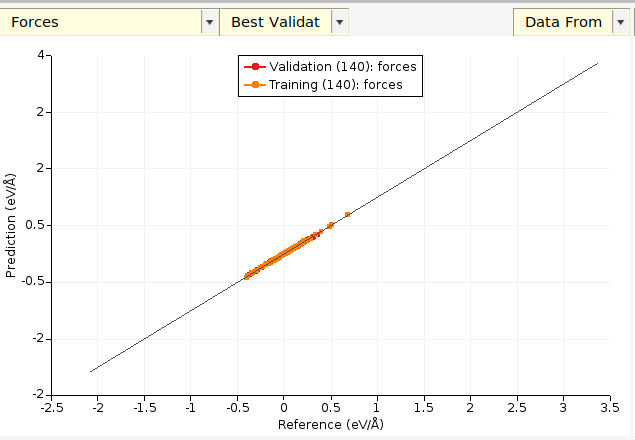Click the Prediction (eV/Å) y-axis title
This screenshot has height=440, width=635.
[12, 225]
